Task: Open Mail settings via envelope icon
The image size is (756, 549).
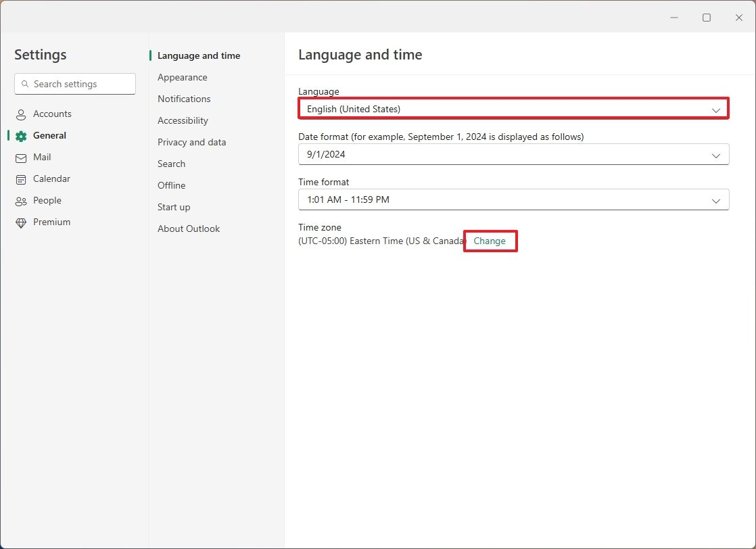Action: click(21, 157)
